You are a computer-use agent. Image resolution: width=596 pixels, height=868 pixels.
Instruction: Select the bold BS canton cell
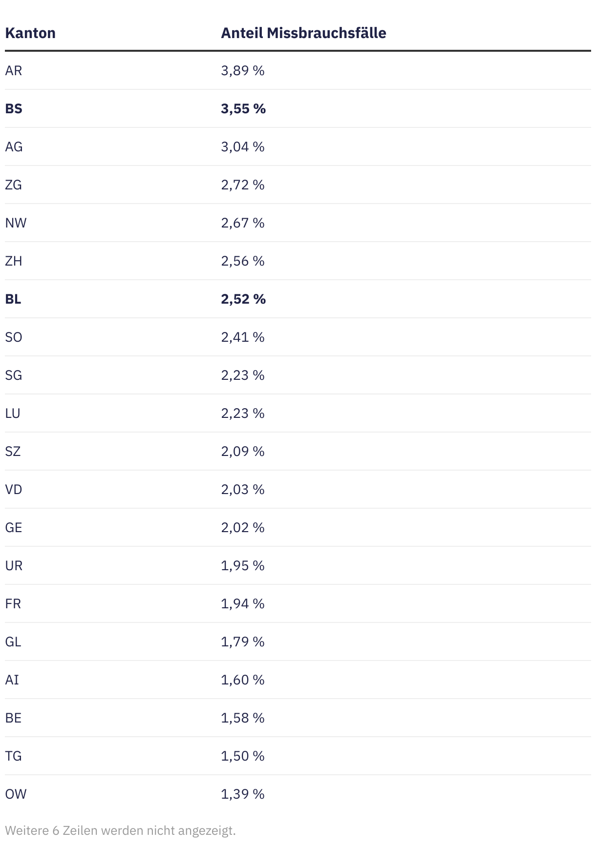point(14,109)
